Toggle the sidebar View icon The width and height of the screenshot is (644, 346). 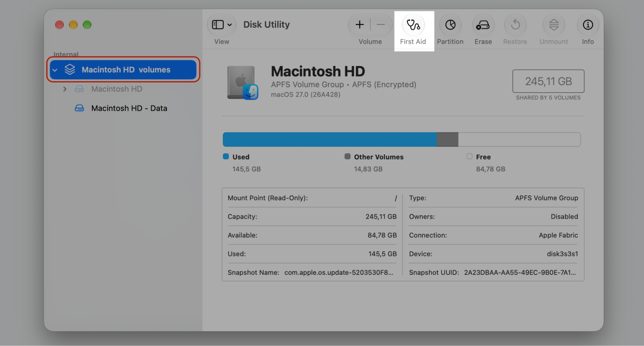218,25
